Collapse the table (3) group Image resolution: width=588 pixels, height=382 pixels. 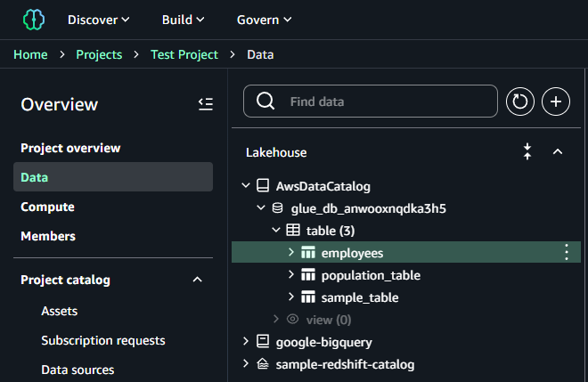tap(275, 230)
